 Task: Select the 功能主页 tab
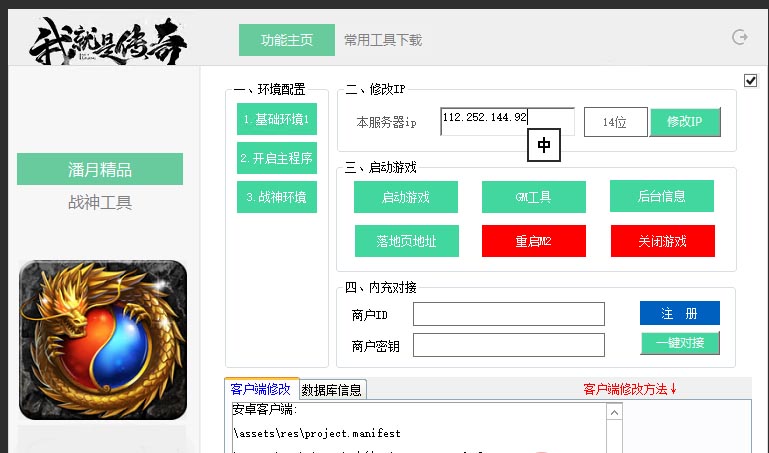(287, 40)
